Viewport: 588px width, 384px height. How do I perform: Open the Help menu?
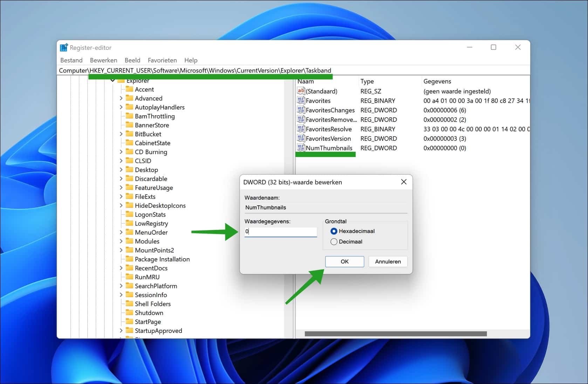pyautogui.click(x=191, y=60)
